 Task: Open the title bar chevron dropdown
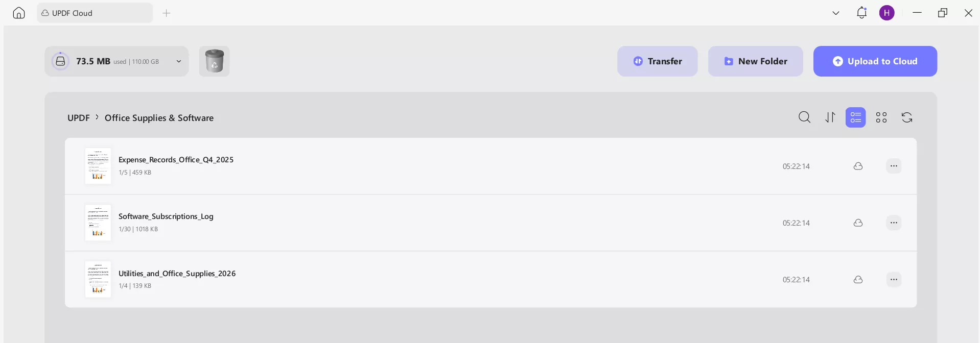836,13
